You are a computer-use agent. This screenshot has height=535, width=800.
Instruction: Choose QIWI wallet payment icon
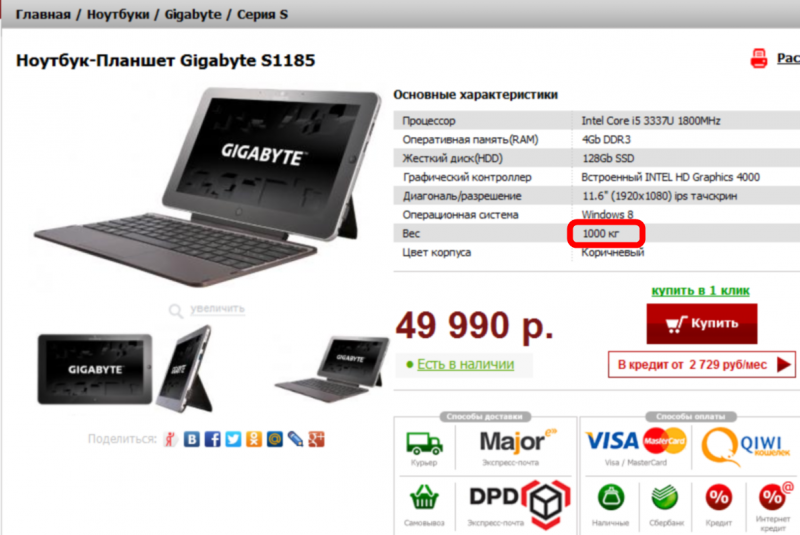coord(745,447)
